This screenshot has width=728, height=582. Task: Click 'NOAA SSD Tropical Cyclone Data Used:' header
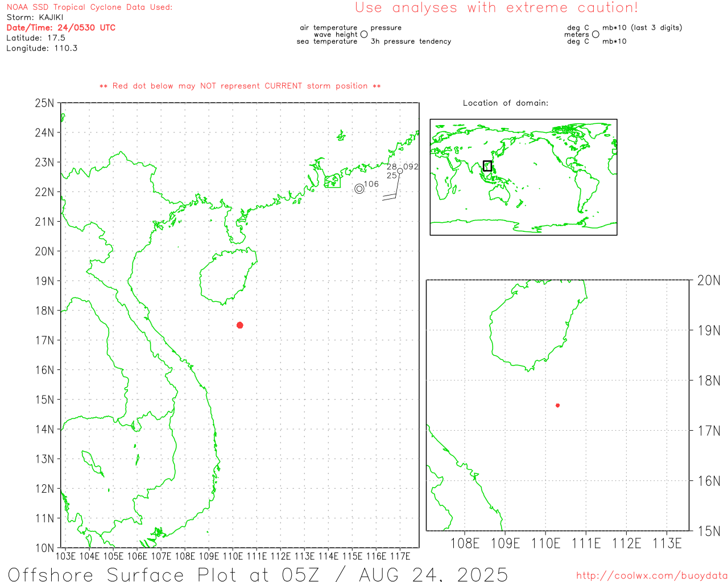point(89,7)
